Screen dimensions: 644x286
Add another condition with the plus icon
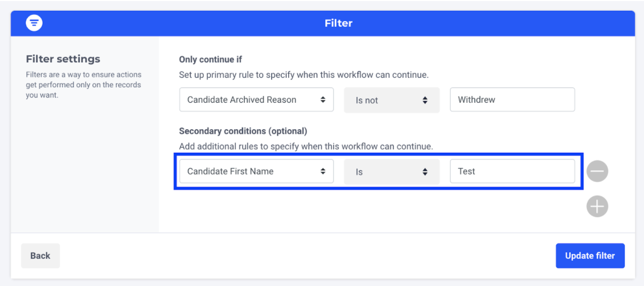coord(597,206)
